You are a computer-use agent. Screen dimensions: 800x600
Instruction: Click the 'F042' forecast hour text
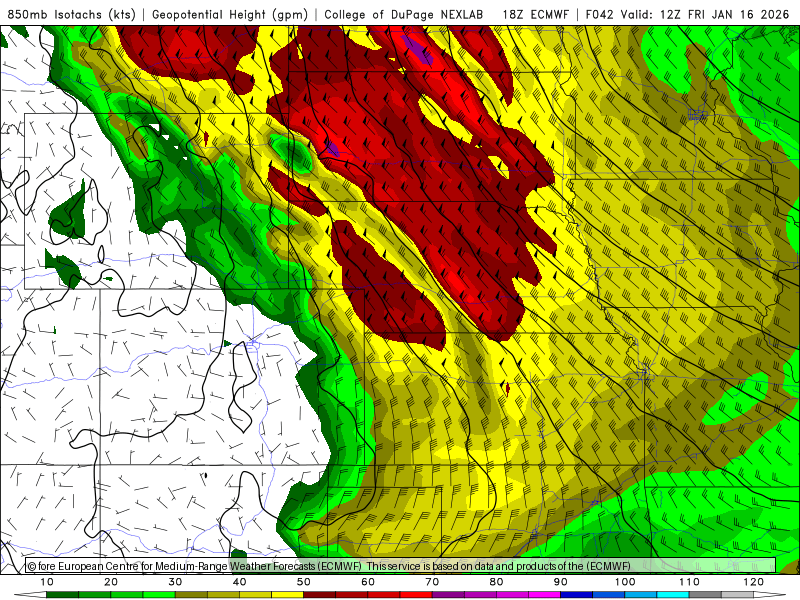599,15
